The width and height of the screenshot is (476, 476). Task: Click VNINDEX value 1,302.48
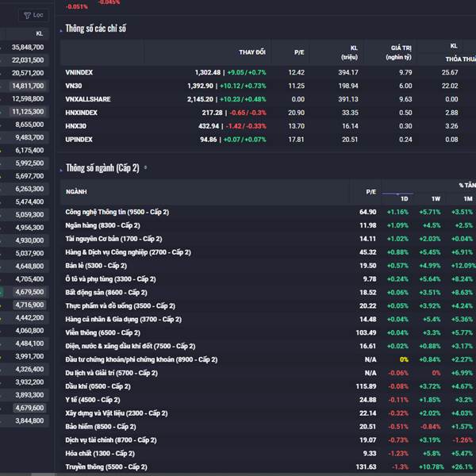[x=208, y=72]
